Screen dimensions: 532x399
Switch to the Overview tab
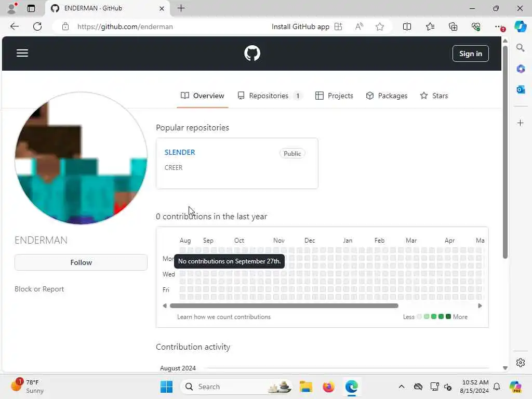pyautogui.click(x=202, y=96)
